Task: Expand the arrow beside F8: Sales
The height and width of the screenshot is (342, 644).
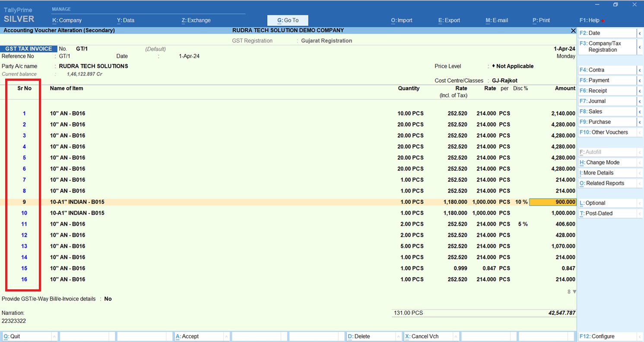Action: (x=639, y=112)
